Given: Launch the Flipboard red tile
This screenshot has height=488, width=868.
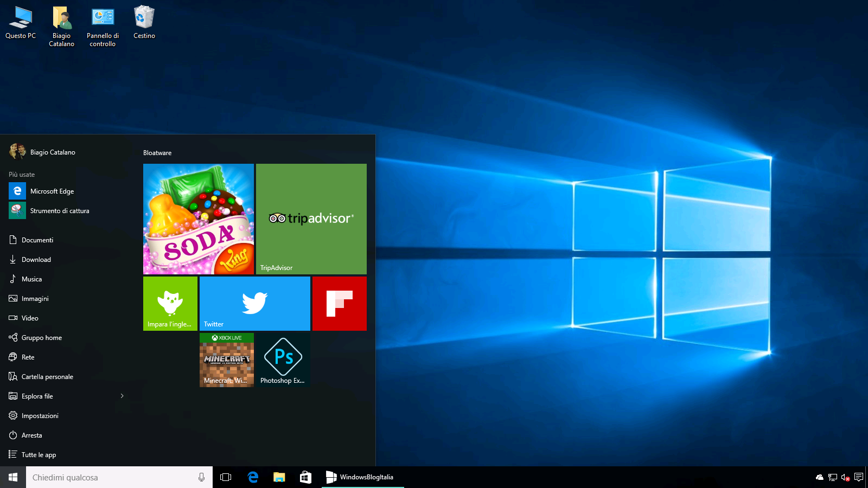Looking at the screenshot, I should point(340,304).
